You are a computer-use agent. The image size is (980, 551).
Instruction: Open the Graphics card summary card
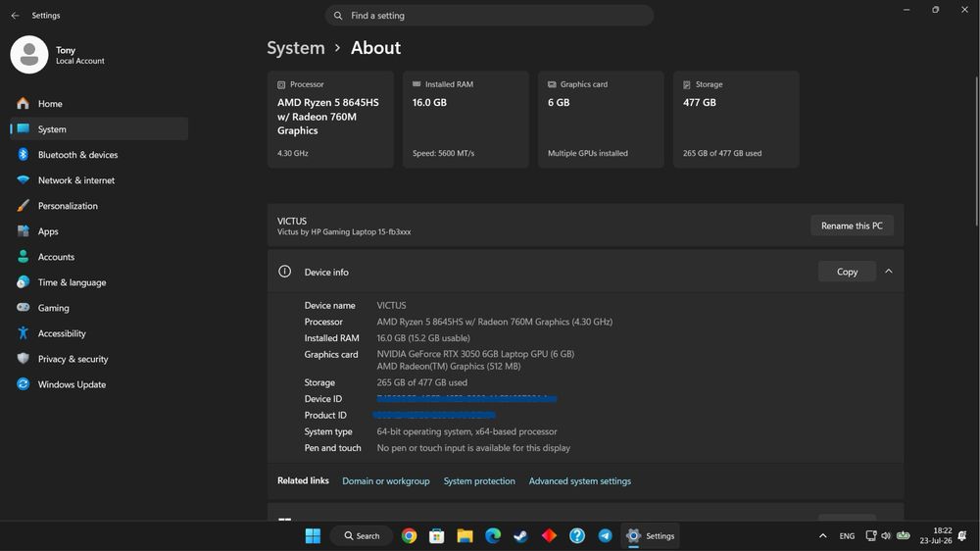[601, 119]
